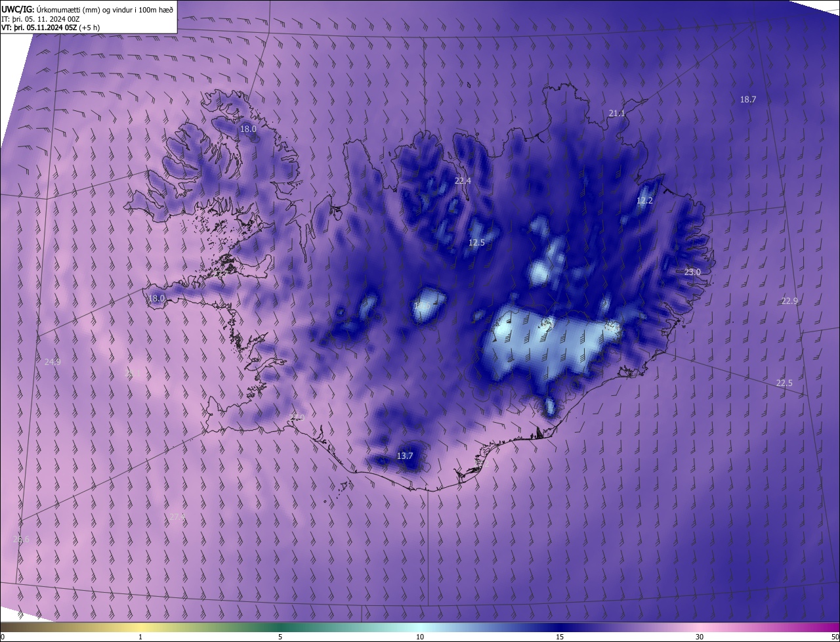Viewport: 840px width, 642px height.
Task: Click the '15' tick on the color scale
Action: 560,637
